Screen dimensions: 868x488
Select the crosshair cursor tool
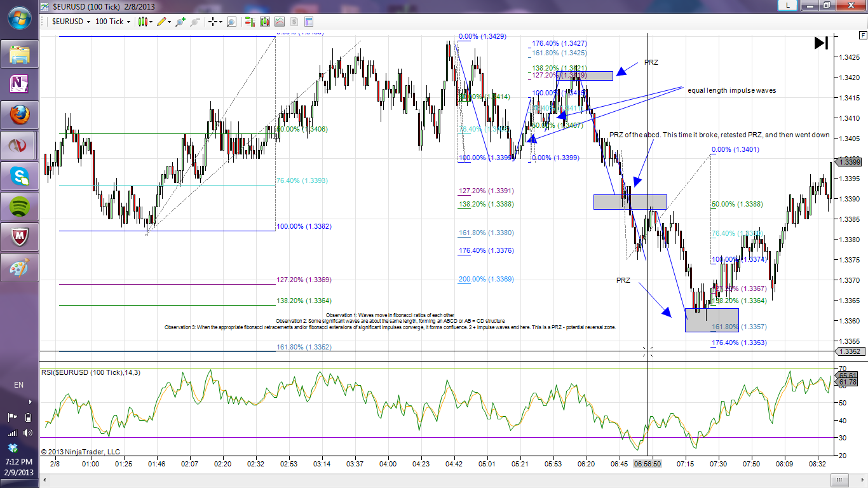(x=214, y=22)
